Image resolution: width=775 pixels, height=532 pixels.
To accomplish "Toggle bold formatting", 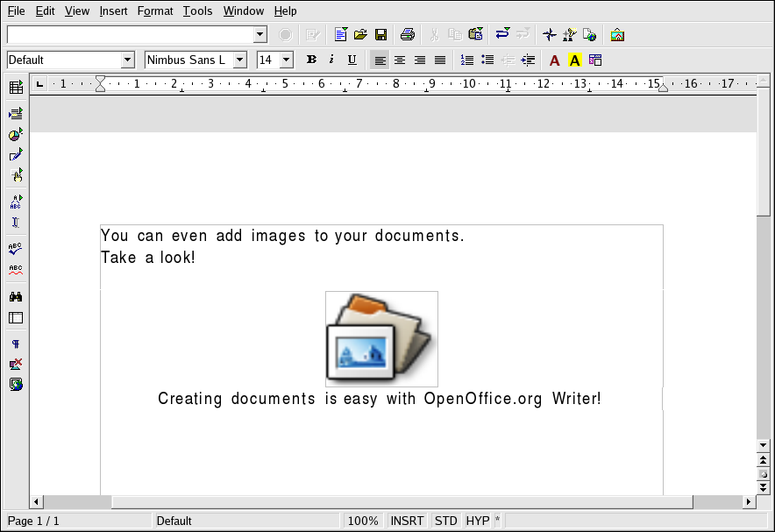I will tap(311, 60).
